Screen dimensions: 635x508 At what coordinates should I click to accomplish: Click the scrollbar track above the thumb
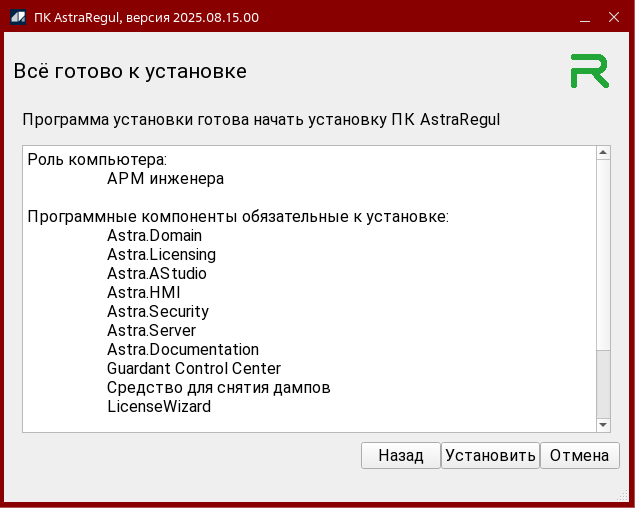pos(603,250)
